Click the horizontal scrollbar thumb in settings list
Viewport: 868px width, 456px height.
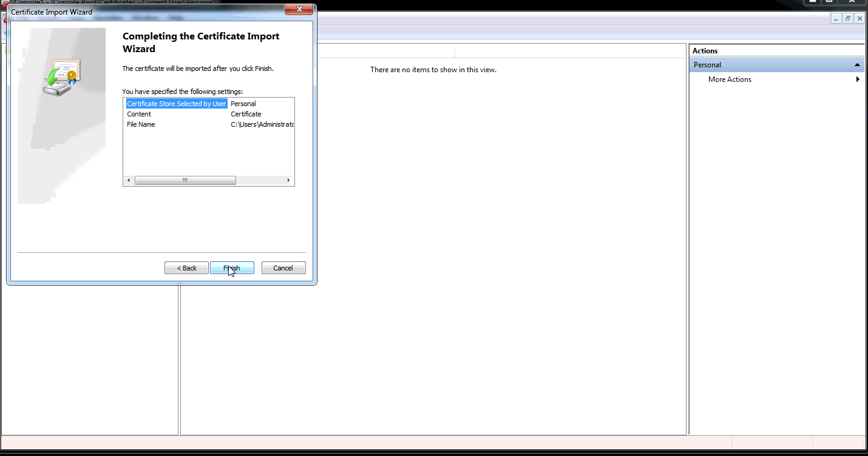tap(185, 181)
